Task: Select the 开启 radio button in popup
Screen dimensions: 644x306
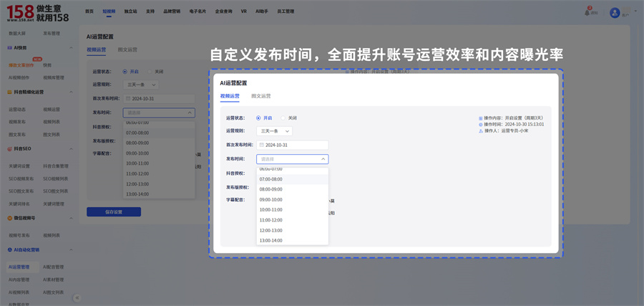Action: coord(258,118)
